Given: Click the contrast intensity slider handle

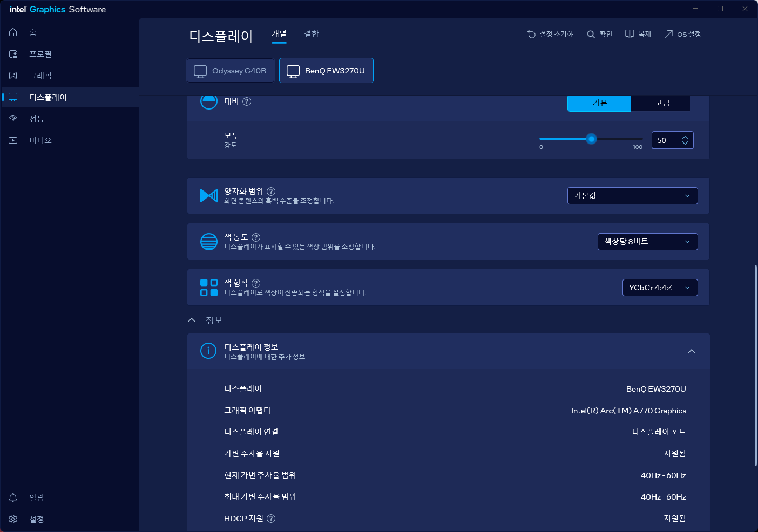Looking at the screenshot, I should [591, 139].
